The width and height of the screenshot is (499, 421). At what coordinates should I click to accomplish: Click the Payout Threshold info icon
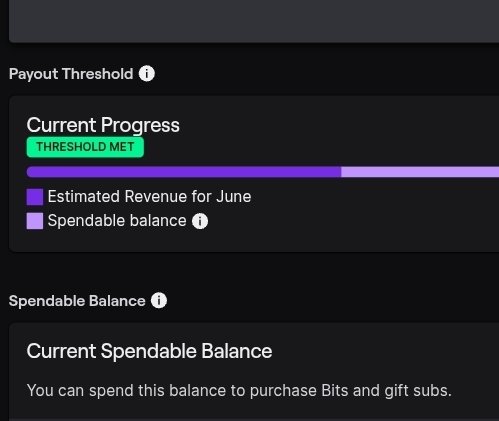pos(147,73)
